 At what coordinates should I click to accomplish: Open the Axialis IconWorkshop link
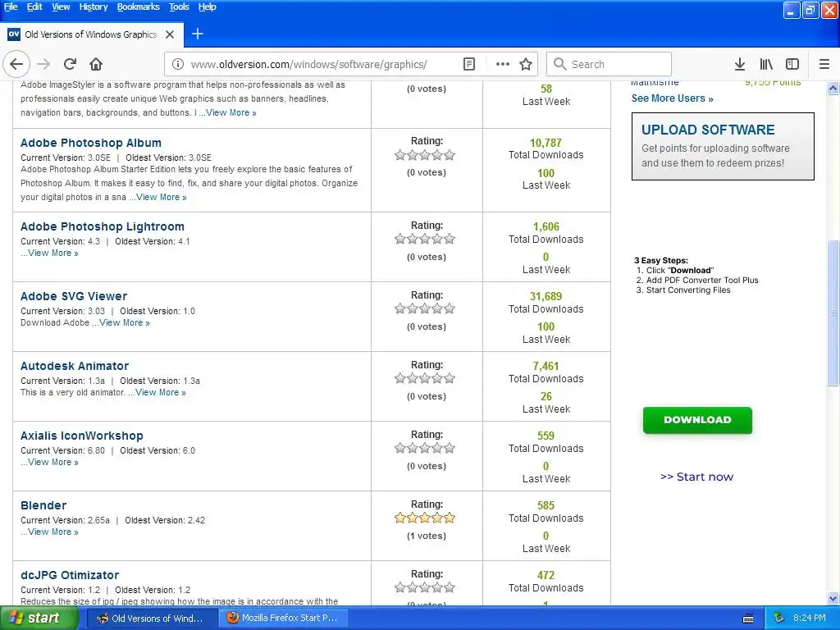coord(82,436)
